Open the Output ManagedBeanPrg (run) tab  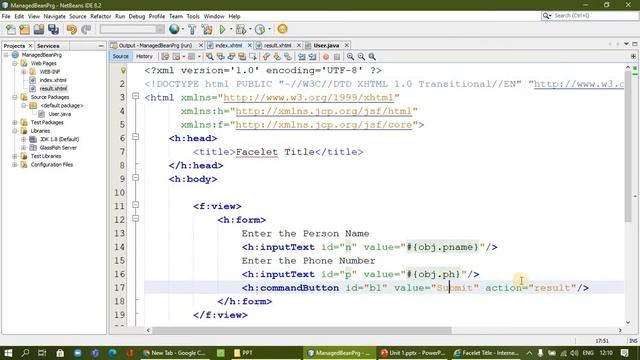pyautogui.click(x=155, y=45)
